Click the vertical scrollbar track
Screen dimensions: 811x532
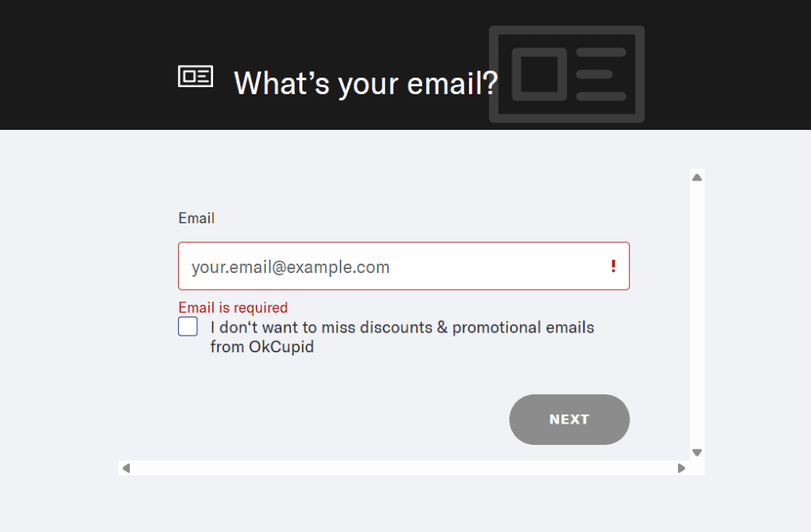pos(697,317)
